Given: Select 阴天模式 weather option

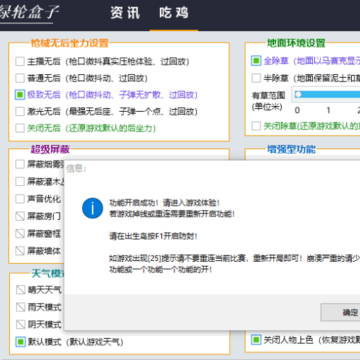Looking at the screenshot, I should click(x=21, y=324).
